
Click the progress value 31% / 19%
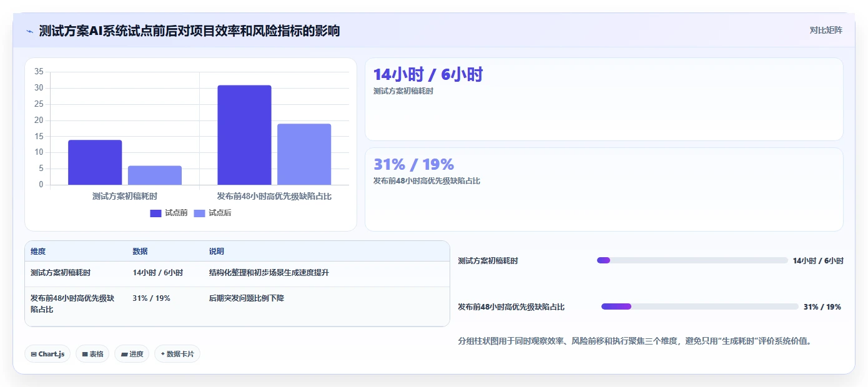point(822,307)
